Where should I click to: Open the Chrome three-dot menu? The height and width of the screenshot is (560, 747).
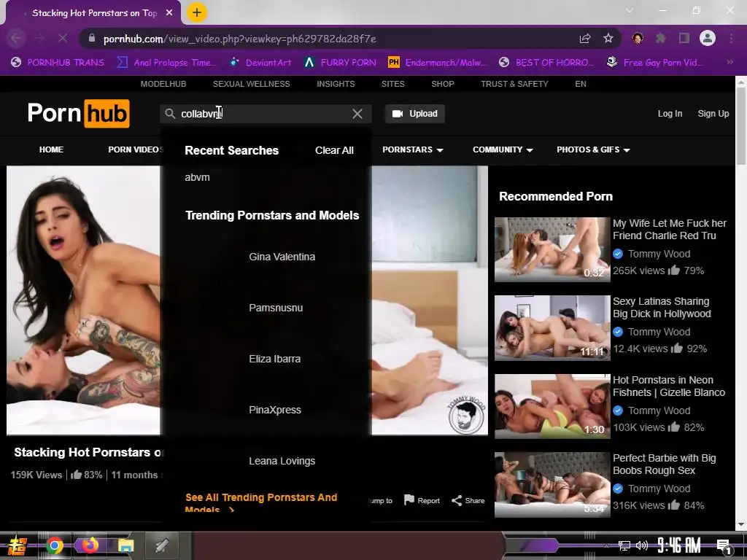[731, 39]
